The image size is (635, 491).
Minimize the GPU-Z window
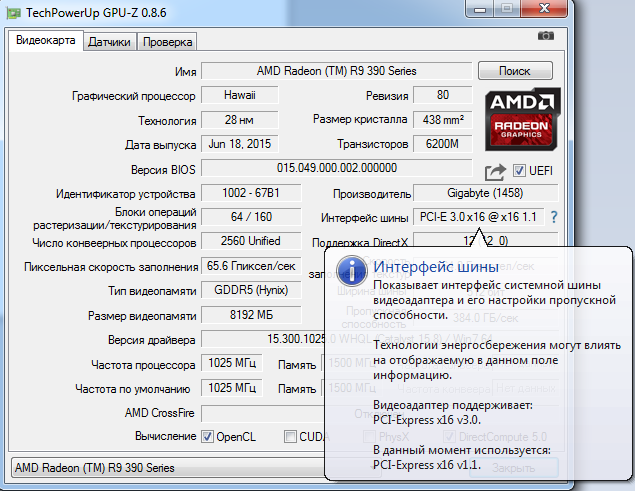tap(479, 9)
